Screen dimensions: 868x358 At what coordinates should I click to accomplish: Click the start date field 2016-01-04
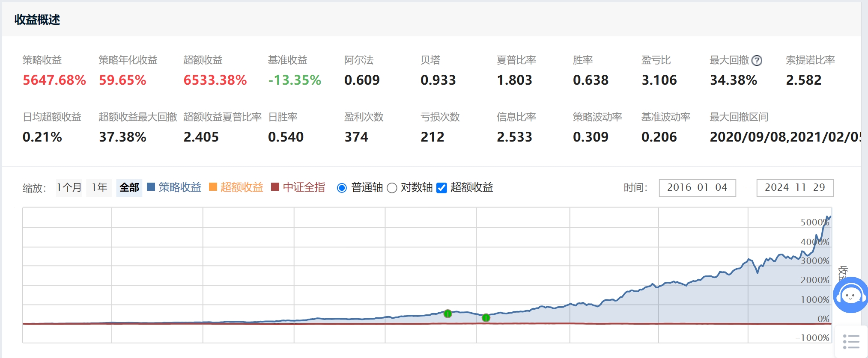tap(697, 188)
